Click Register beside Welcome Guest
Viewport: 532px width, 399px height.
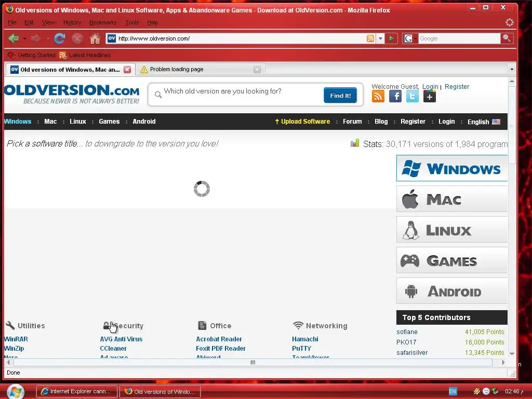[457, 87]
